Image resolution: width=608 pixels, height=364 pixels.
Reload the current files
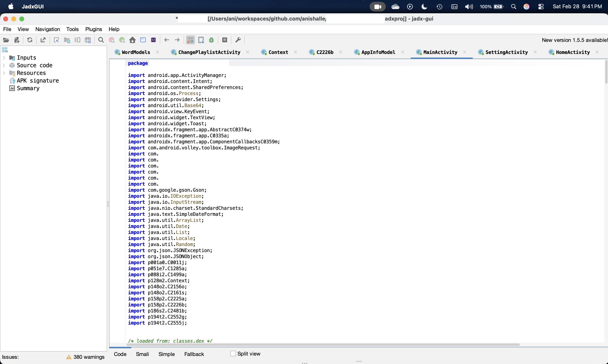(x=30, y=40)
